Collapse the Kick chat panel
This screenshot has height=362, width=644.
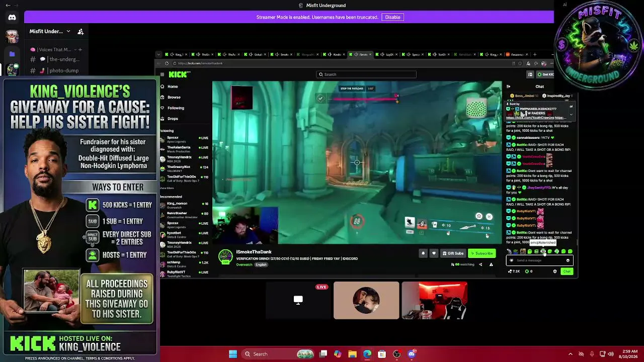[508, 86]
